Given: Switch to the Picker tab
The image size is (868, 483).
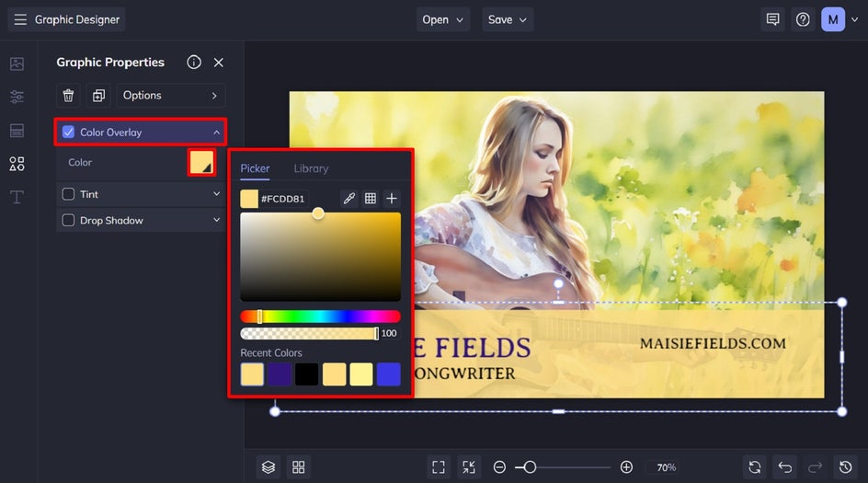Looking at the screenshot, I should (255, 168).
